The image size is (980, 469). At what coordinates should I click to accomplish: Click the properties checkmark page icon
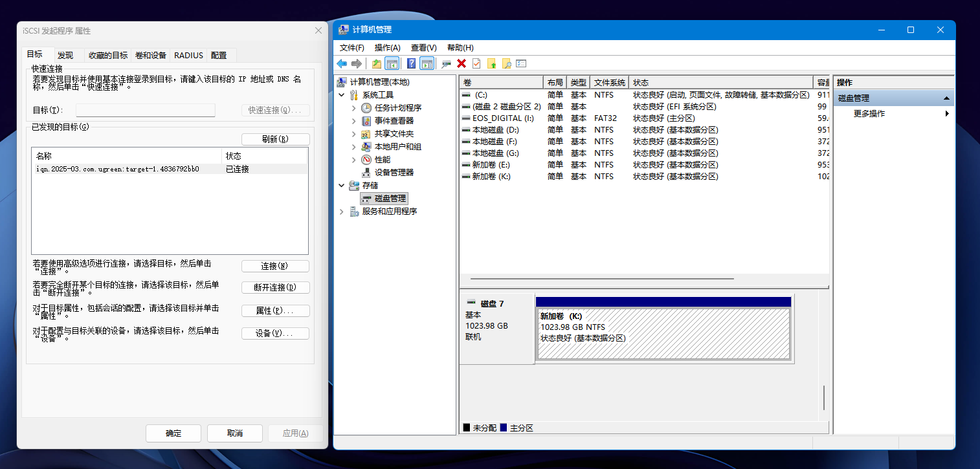(476, 63)
